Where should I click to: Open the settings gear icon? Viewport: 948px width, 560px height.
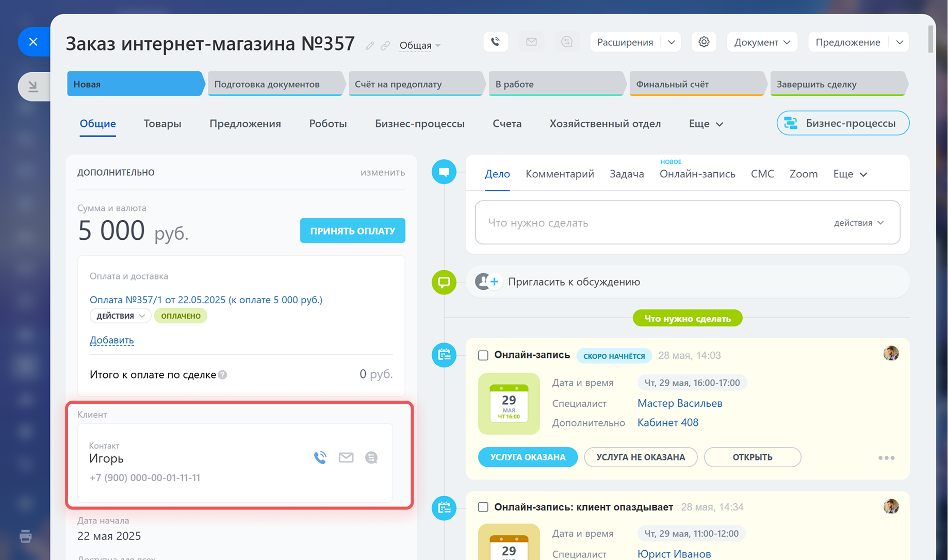704,42
